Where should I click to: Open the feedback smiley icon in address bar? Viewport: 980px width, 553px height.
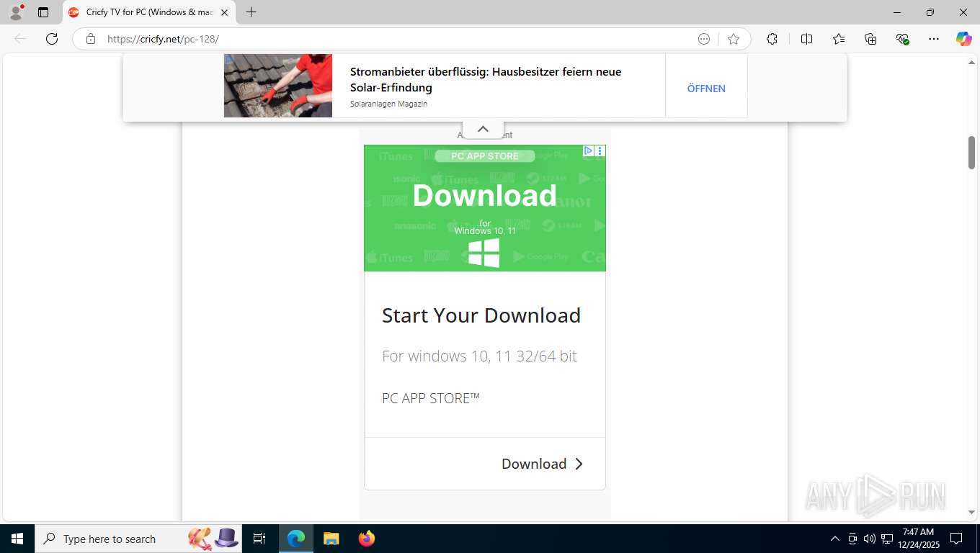pos(704,39)
